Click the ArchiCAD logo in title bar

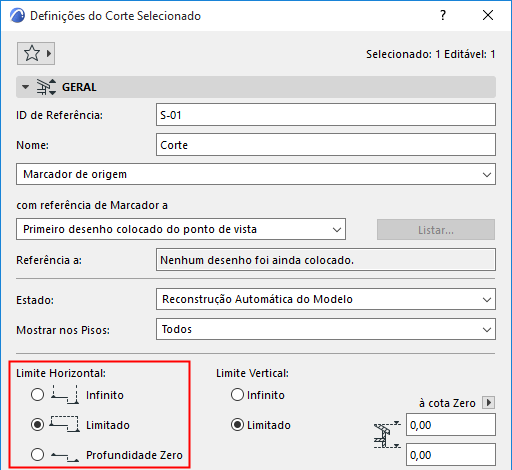click(x=17, y=16)
